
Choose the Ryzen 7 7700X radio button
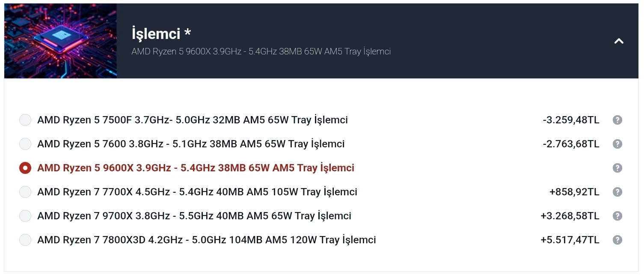click(x=25, y=192)
